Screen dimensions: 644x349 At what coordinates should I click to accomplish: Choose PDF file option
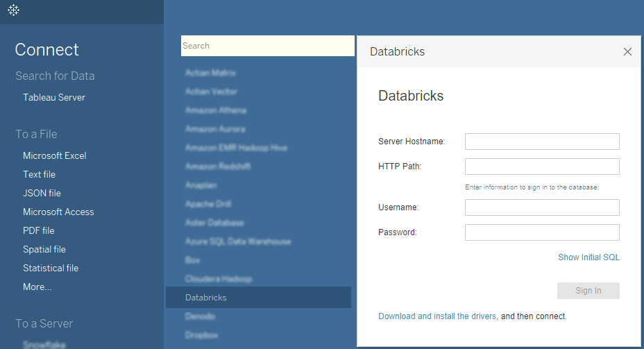pyautogui.click(x=39, y=231)
